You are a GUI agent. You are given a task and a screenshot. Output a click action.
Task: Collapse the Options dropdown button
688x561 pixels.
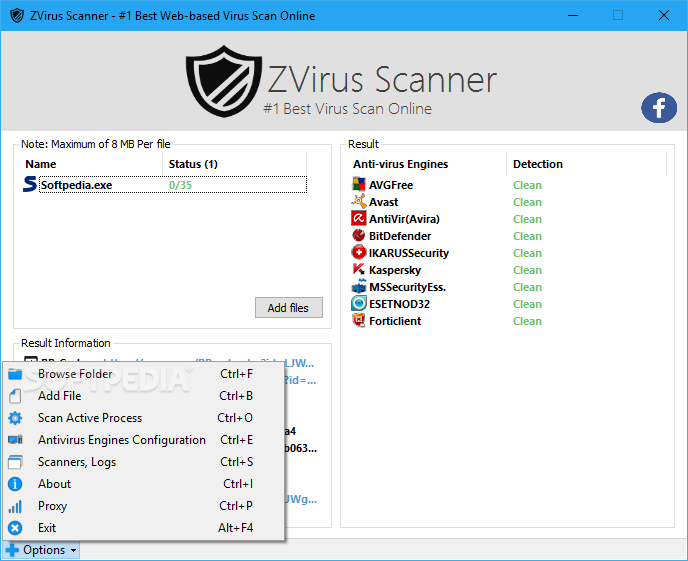[42, 550]
